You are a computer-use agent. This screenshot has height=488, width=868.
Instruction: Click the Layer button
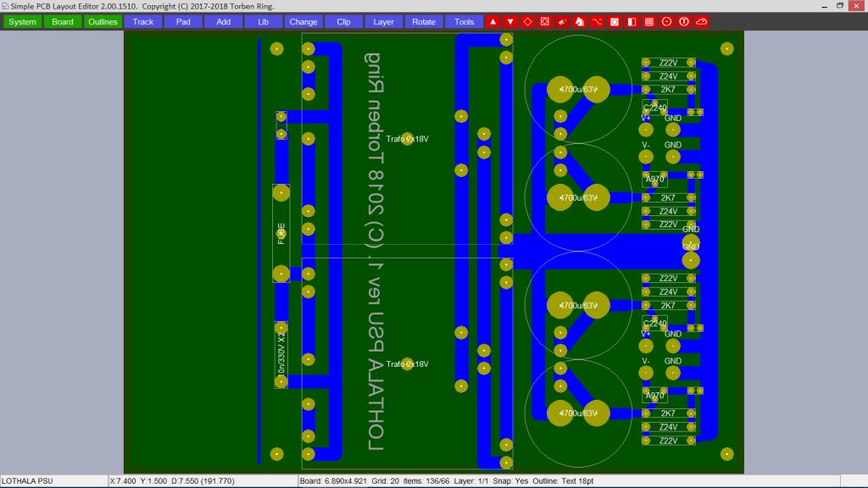[x=384, y=21]
